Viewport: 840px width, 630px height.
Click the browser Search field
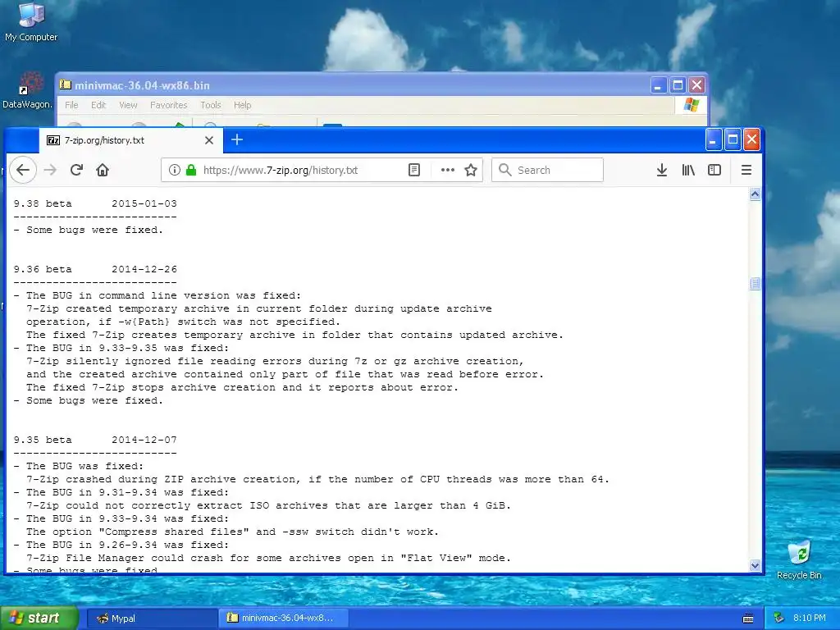(547, 171)
